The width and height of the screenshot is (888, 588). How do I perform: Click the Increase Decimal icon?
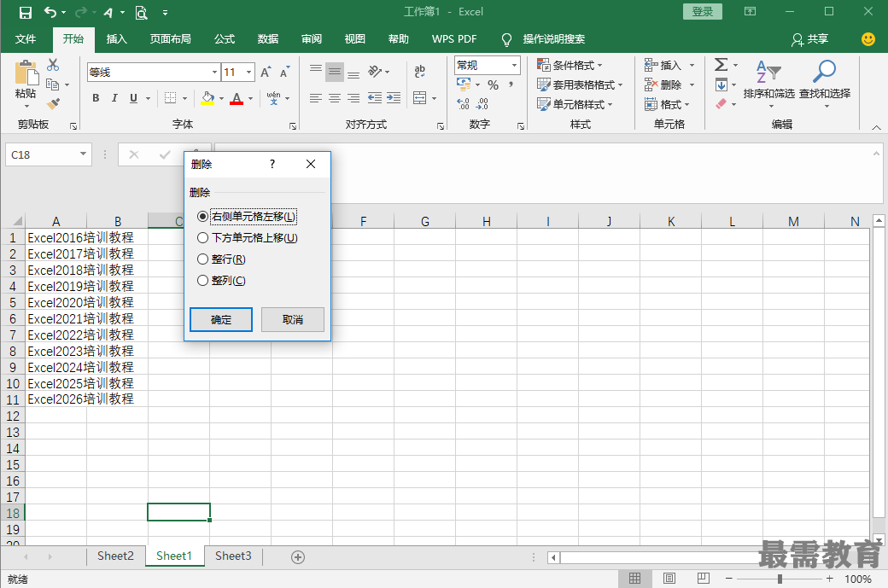click(x=464, y=103)
